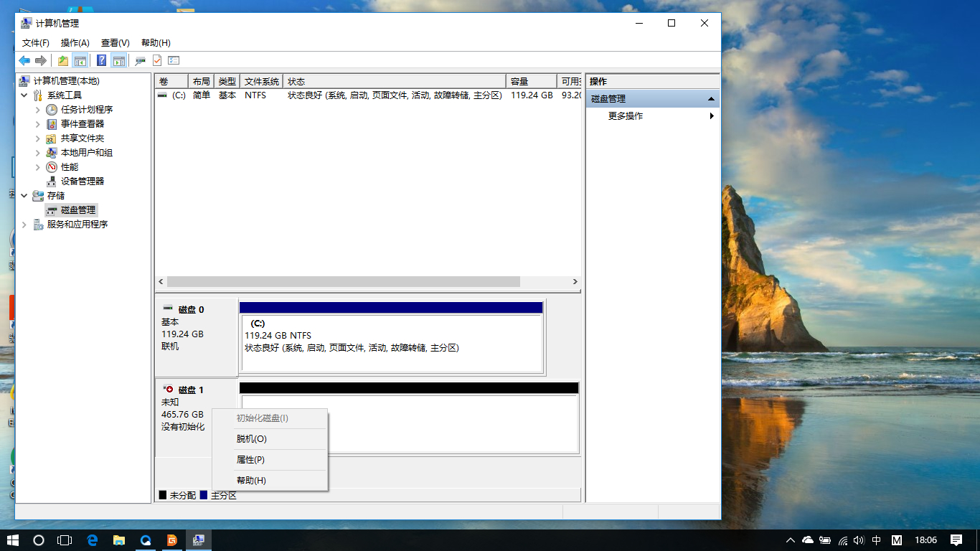Open the 帮助(H) menu in menu bar

(x=156, y=43)
